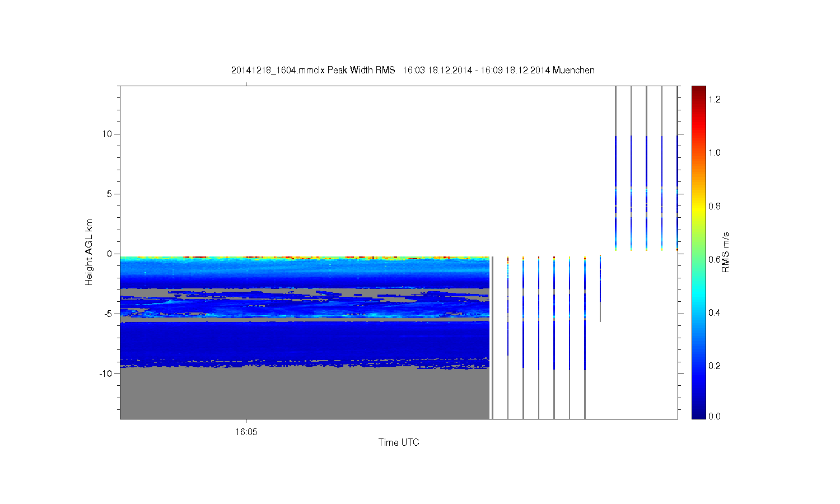
Task: Click the 0.0 colorbar tick label
Action: [x=715, y=416]
